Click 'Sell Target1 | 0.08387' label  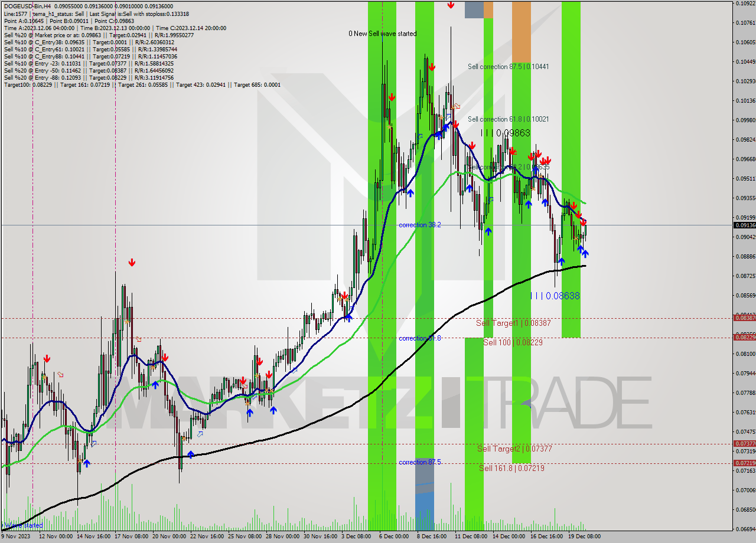(x=514, y=323)
